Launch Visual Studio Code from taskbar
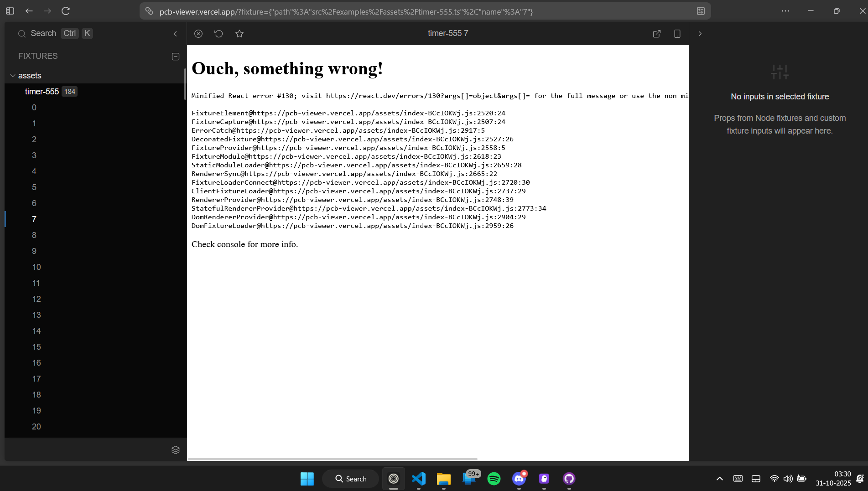868x491 pixels. (x=419, y=479)
